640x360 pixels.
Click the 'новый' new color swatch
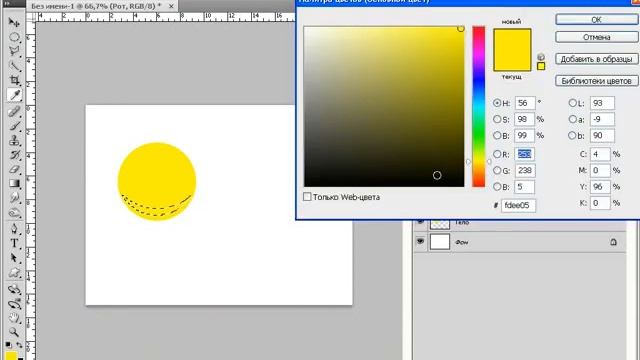tap(512, 40)
